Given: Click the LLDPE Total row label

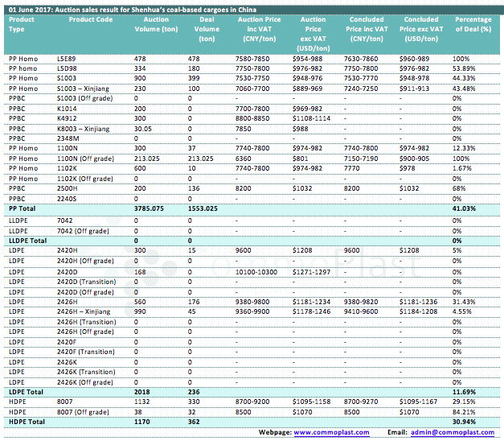Looking at the screenshot, I should click(27, 241).
